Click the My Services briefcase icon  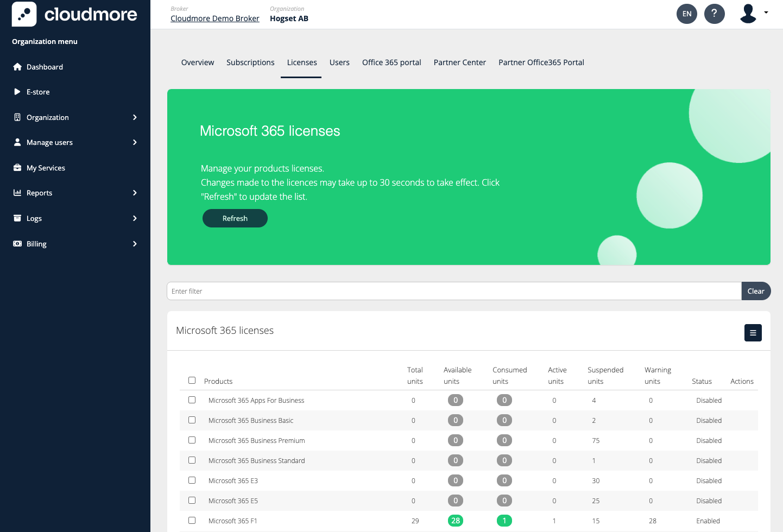[17, 168]
